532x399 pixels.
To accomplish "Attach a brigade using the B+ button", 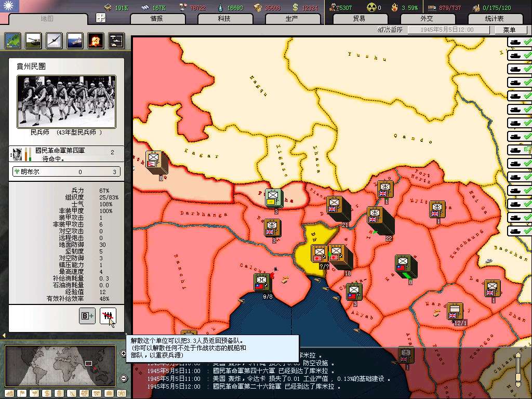I will [x=87, y=316].
